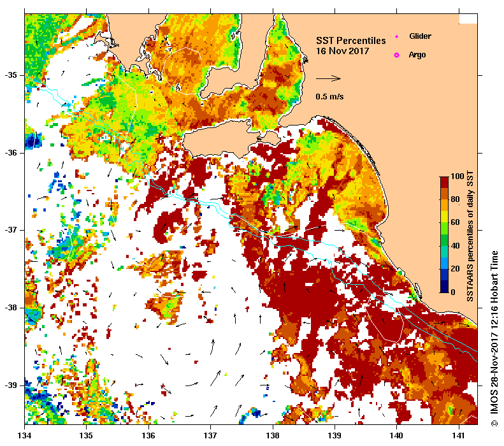Screen dimensions: 504x446
Task: Click the '137' longitude axis label
Action: pos(211,435)
